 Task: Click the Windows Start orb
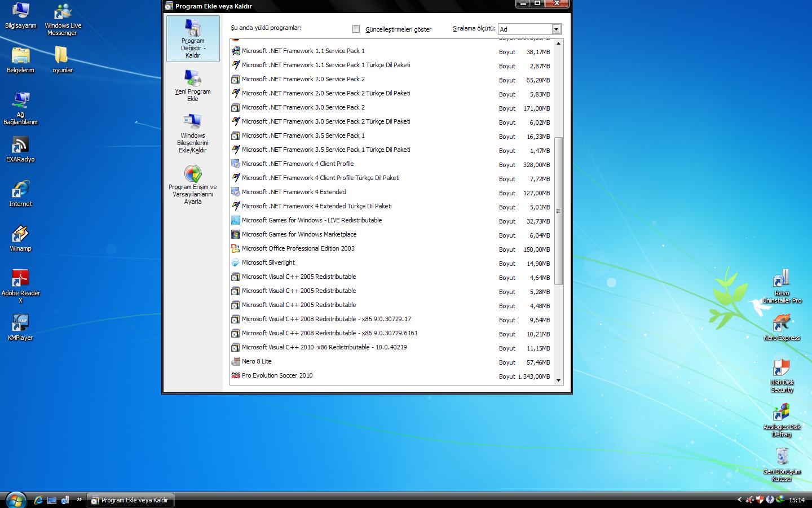tap(15, 500)
